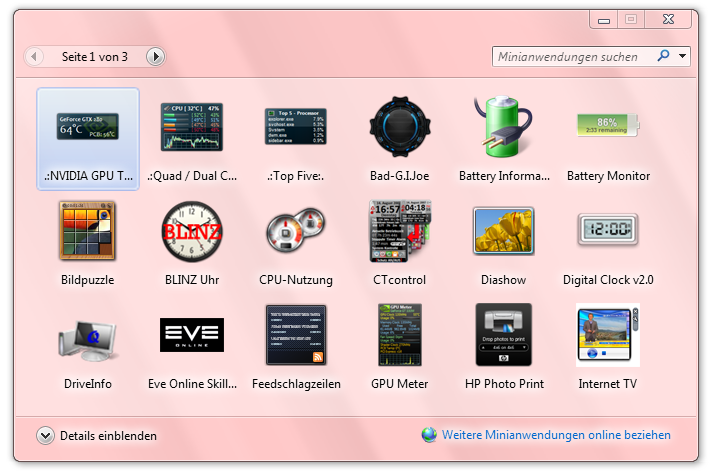The image size is (713, 473).
Task: Select the DriveInfo gadget
Action: point(87,335)
